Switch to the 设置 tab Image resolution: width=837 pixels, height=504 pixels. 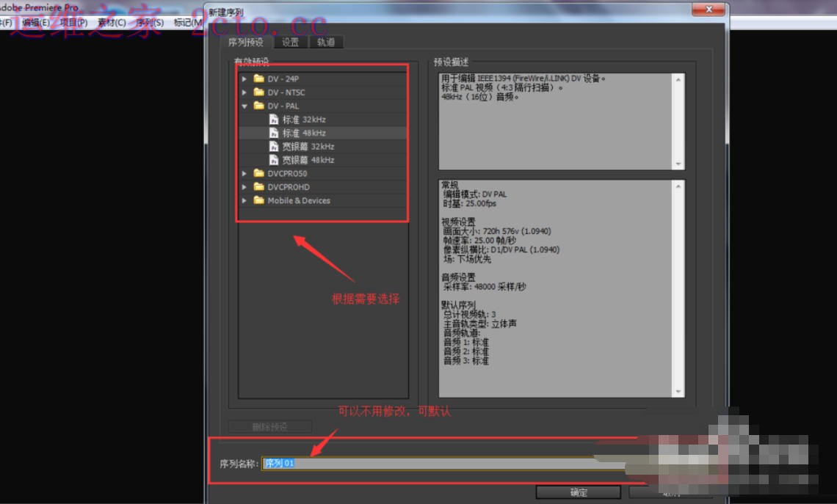click(291, 42)
